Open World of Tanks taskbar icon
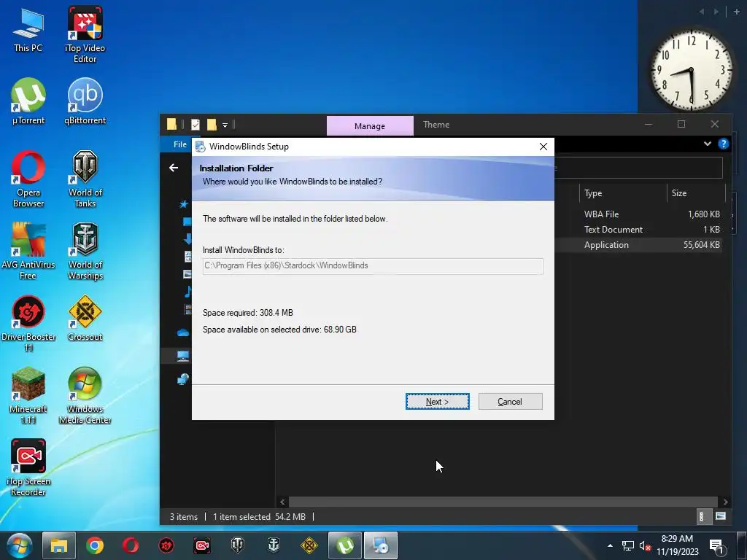Image resolution: width=747 pixels, height=560 pixels. [238, 545]
